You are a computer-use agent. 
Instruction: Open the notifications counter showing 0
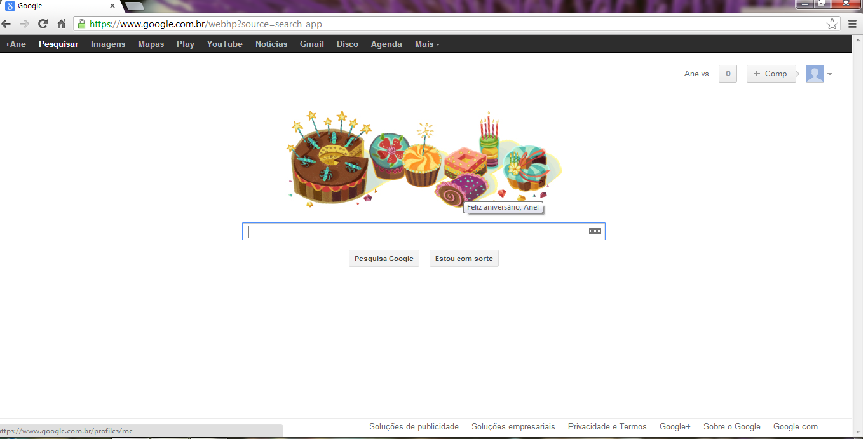pyautogui.click(x=728, y=74)
